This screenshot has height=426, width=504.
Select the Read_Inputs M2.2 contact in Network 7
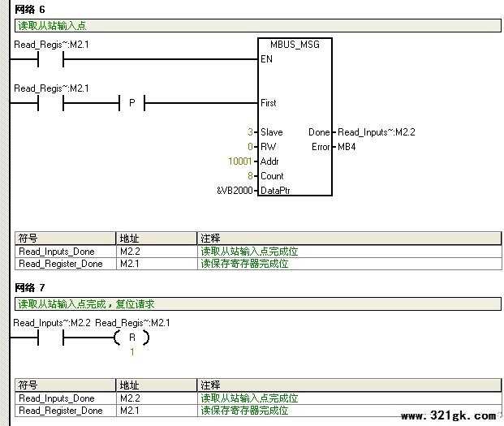(x=51, y=338)
